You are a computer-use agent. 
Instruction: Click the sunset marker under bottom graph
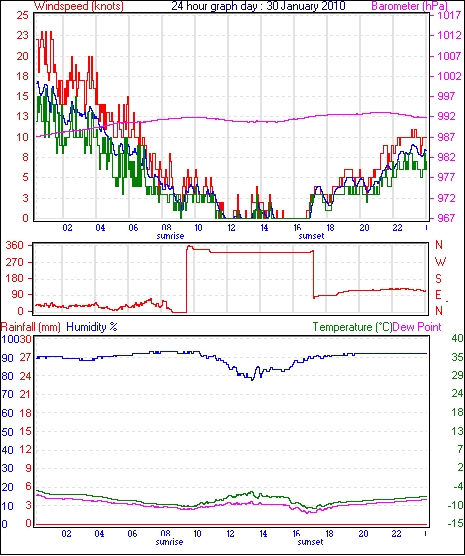click(310, 542)
